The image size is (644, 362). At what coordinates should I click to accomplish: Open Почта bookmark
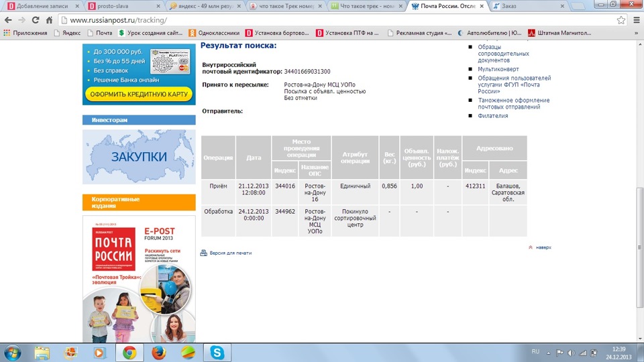coord(100,33)
